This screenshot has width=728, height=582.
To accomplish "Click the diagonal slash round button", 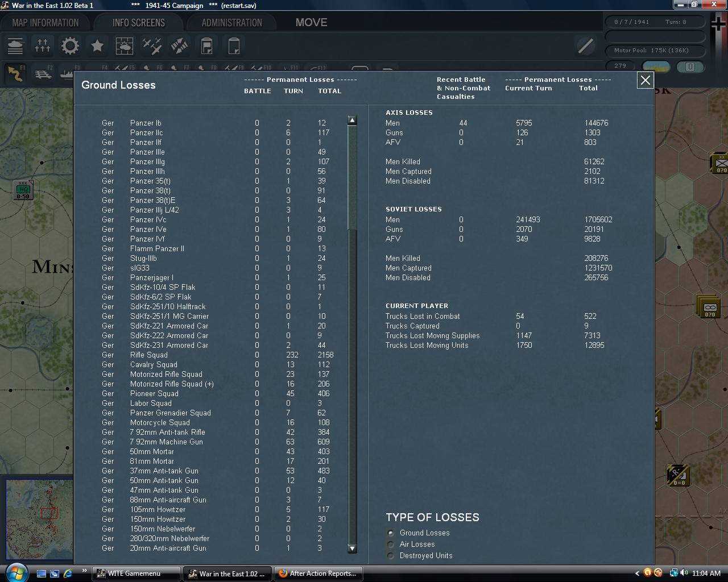I will click(585, 45).
